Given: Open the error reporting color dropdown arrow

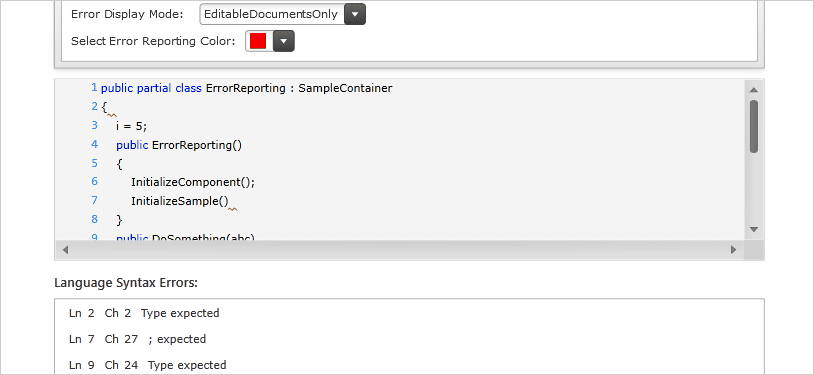Looking at the screenshot, I should click(x=284, y=41).
